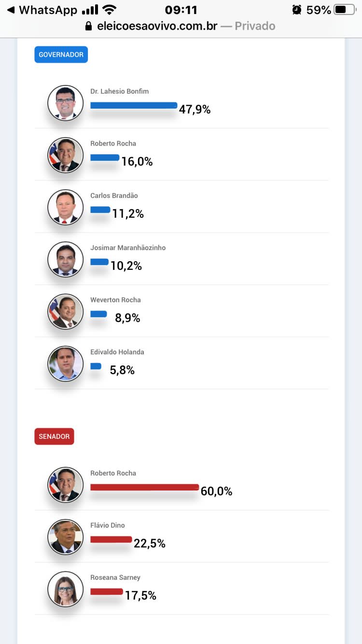Screen dimensions: 362x644
Task: Tap Dr. Lahesio Bonfim's photo
Action: (66, 103)
